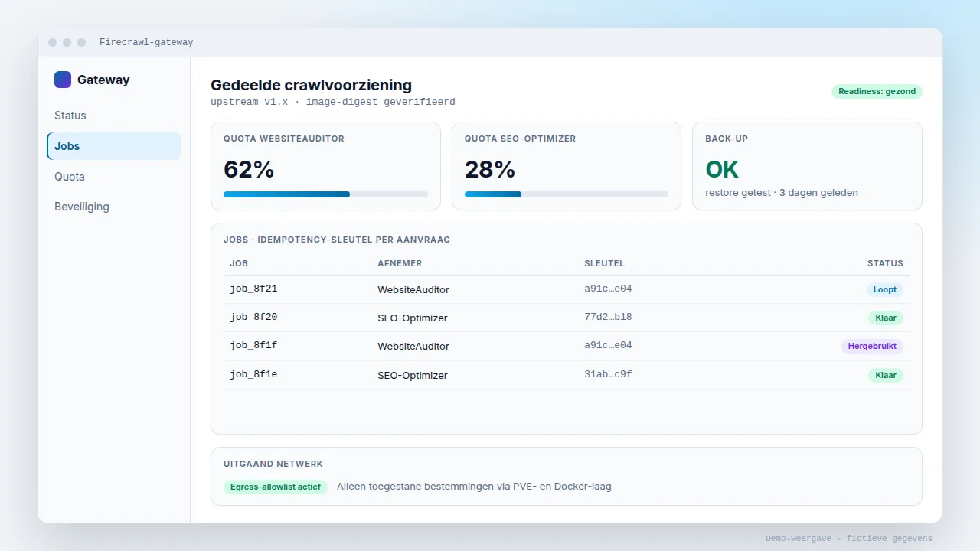Click the 'Egress-allowlist actief' badge
Image resolution: width=980 pixels, height=551 pixels.
coord(276,487)
